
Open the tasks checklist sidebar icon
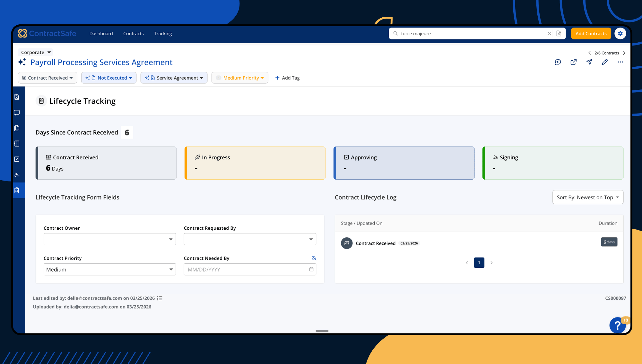coord(17,159)
